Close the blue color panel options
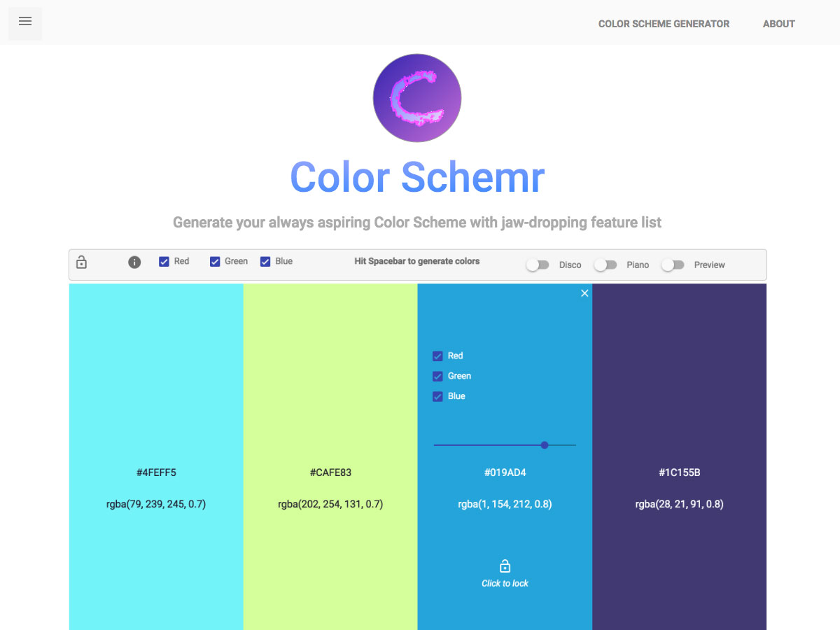This screenshot has height=630, width=840. coord(584,293)
